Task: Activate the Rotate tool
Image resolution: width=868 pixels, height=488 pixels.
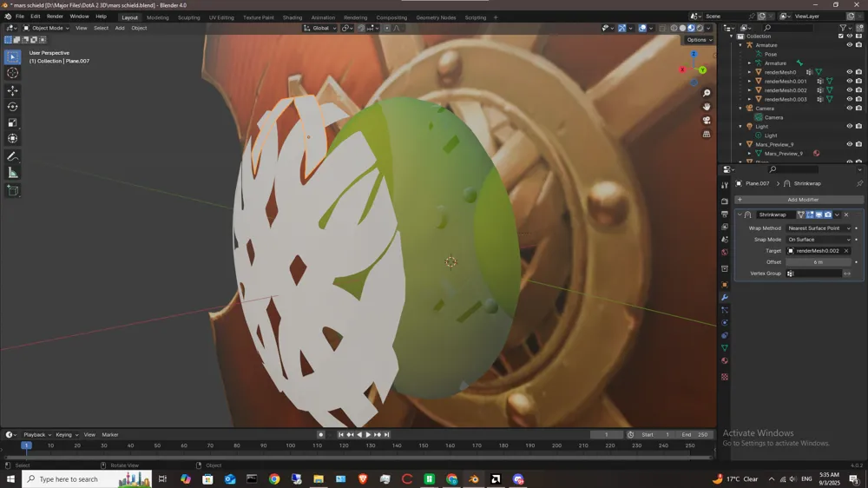Action: 13,106
